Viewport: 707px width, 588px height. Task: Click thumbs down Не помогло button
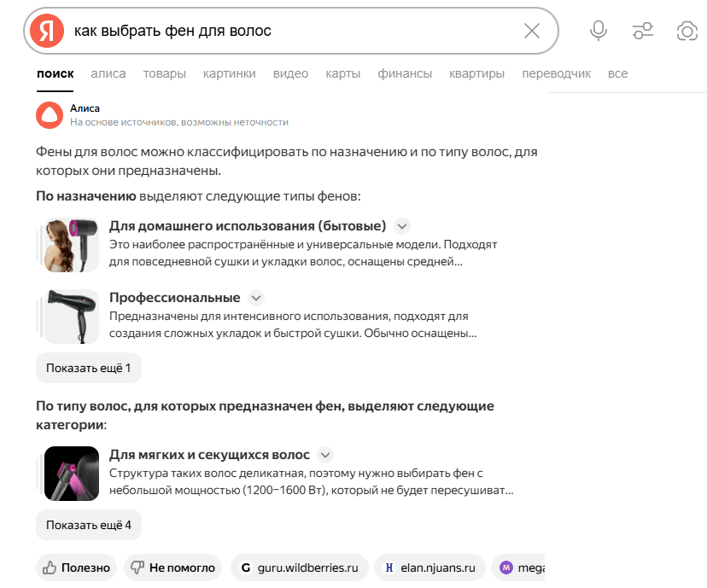click(x=173, y=568)
